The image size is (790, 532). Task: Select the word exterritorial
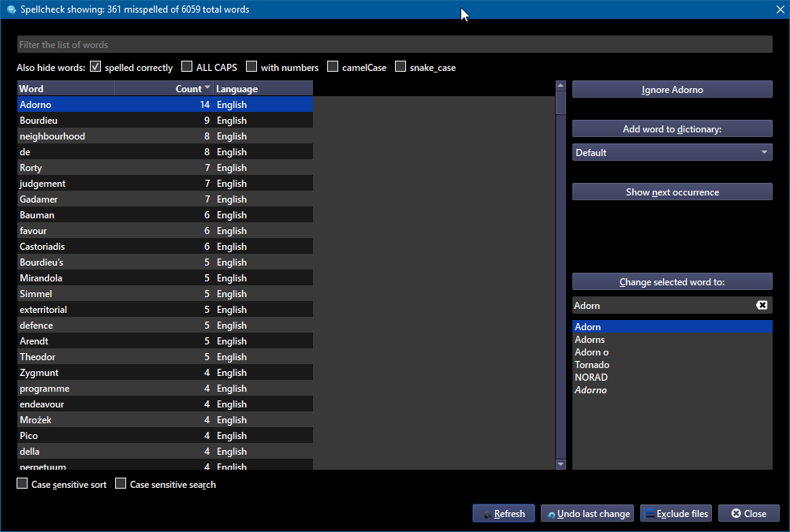(166, 309)
